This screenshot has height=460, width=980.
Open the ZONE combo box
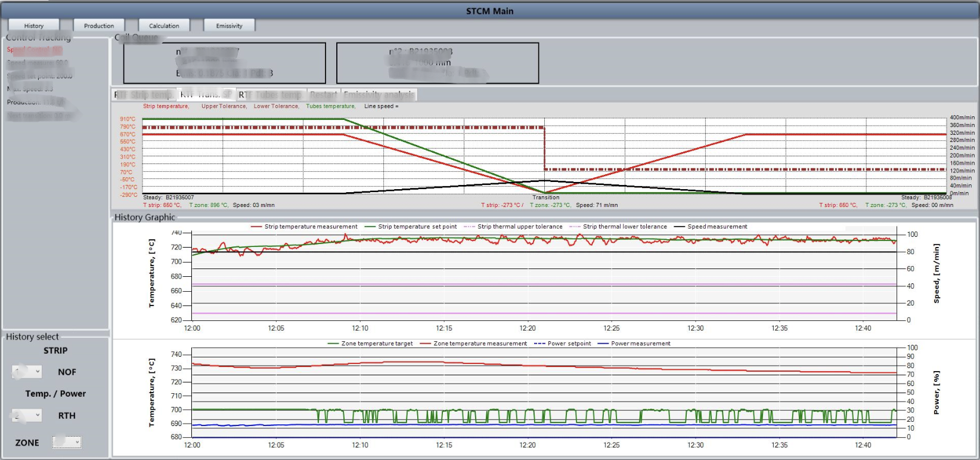coord(66,442)
